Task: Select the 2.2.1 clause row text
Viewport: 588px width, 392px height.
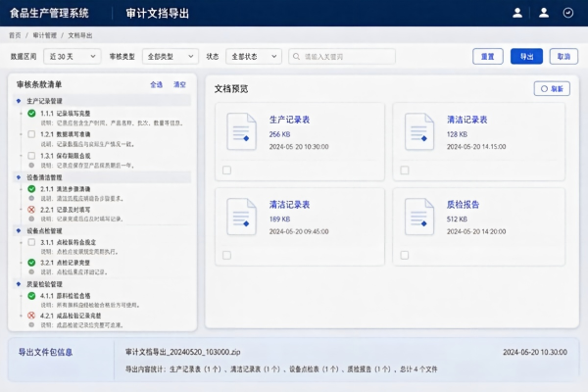Action: tap(66, 210)
